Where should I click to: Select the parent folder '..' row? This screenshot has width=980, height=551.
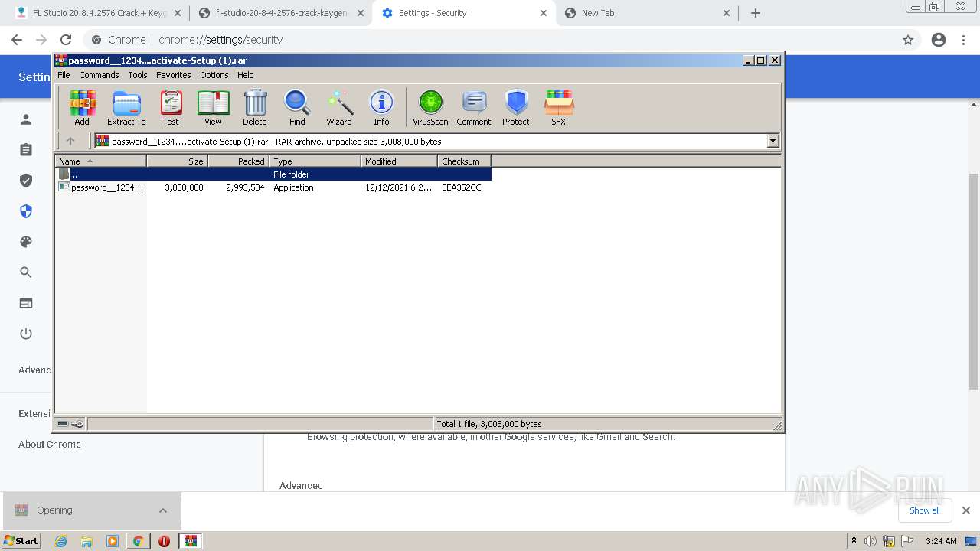click(x=273, y=174)
